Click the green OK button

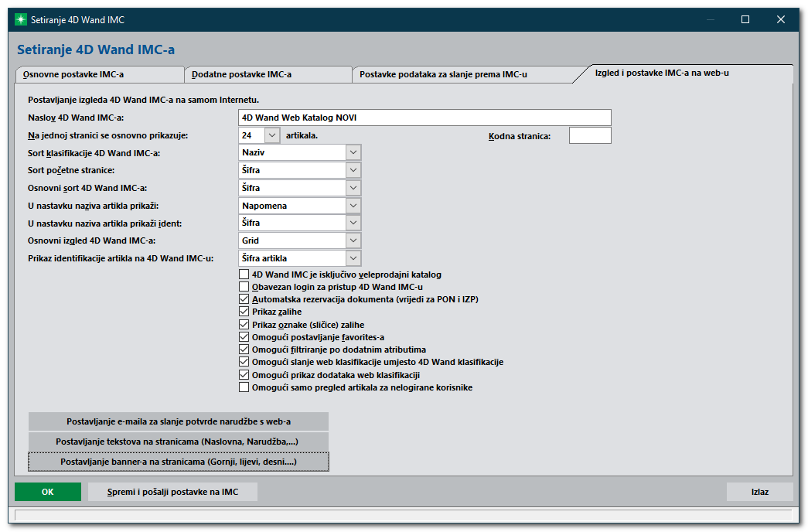pyautogui.click(x=48, y=492)
